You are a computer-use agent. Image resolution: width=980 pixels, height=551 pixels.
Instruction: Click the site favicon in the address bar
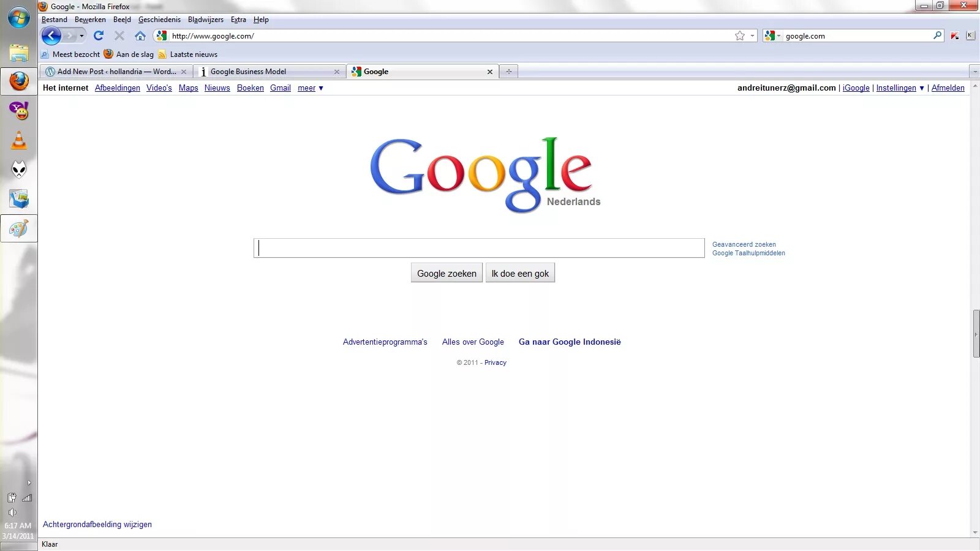click(x=161, y=36)
